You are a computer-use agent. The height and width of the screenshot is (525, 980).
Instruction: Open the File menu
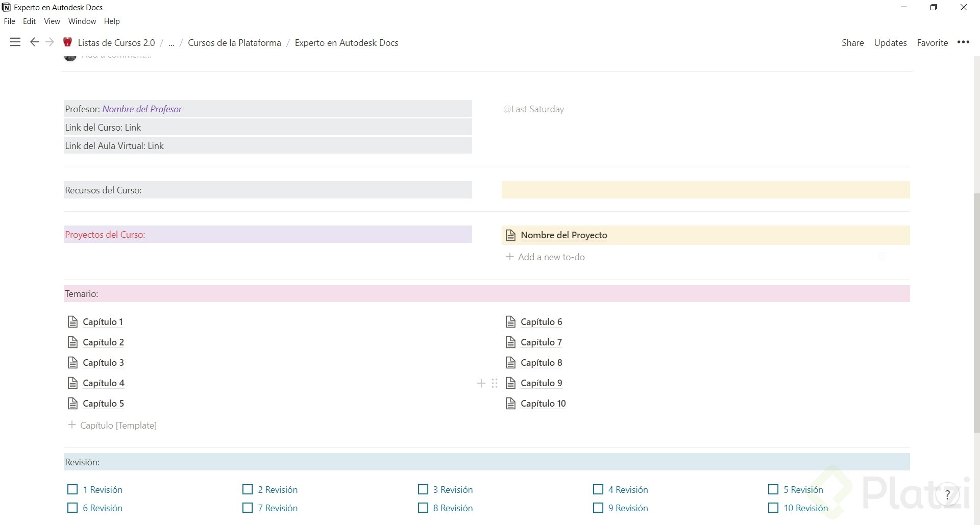point(9,21)
